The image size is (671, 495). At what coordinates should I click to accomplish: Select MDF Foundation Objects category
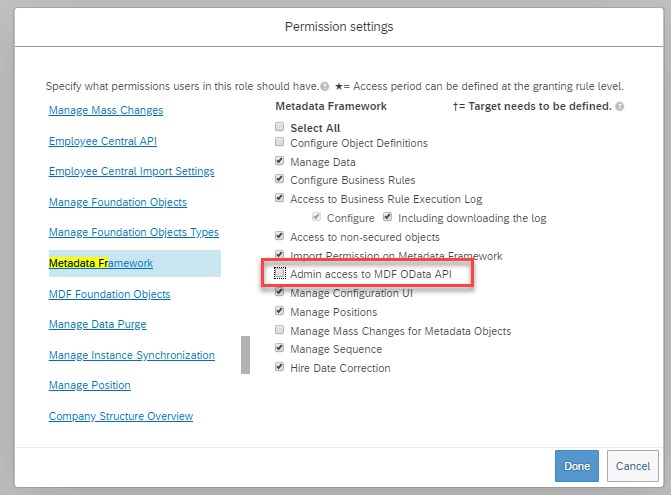[110, 294]
